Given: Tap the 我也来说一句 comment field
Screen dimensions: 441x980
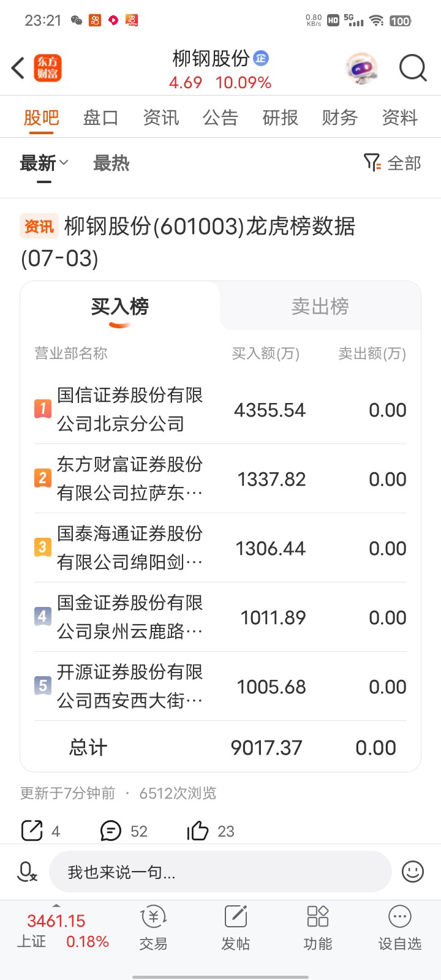Looking at the screenshot, I should tap(220, 872).
